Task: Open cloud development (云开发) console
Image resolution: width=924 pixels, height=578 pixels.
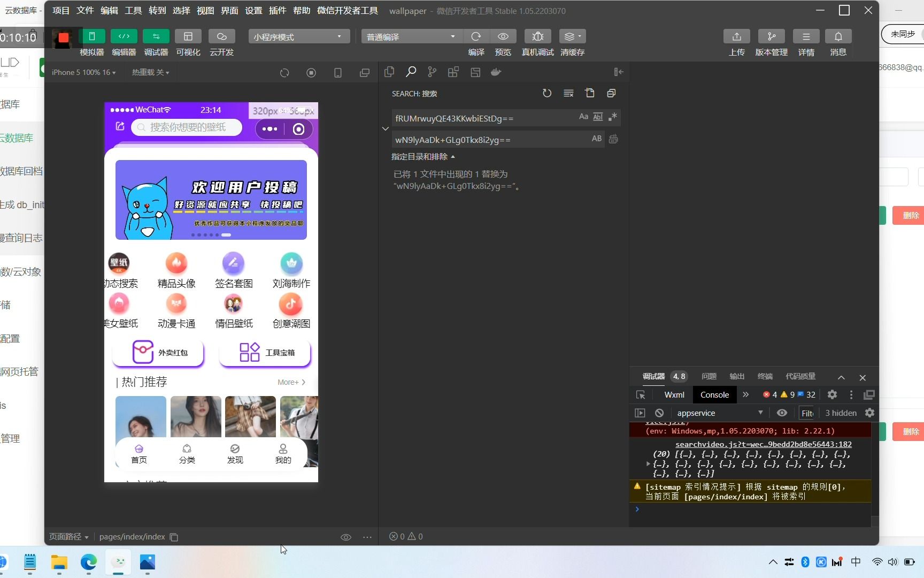Action: pos(221,36)
